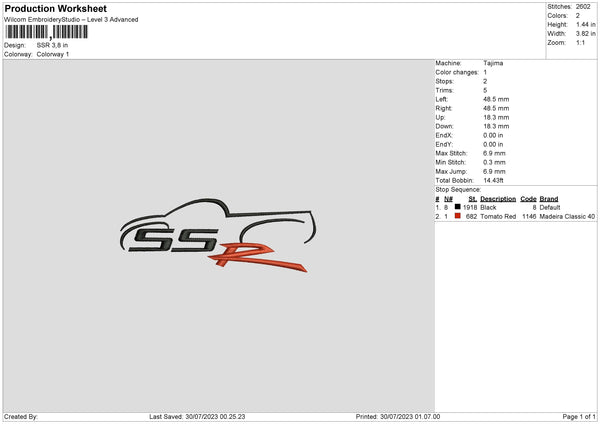This screenshot has width=600, height=424.
Task: Click the Min Stitch value 0.3 mm
Action: click(x=494, y=162)
